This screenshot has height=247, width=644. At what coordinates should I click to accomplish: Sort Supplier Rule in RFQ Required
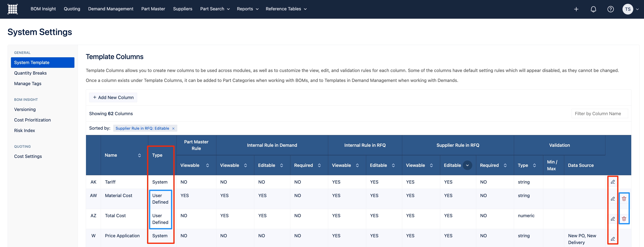505,165
